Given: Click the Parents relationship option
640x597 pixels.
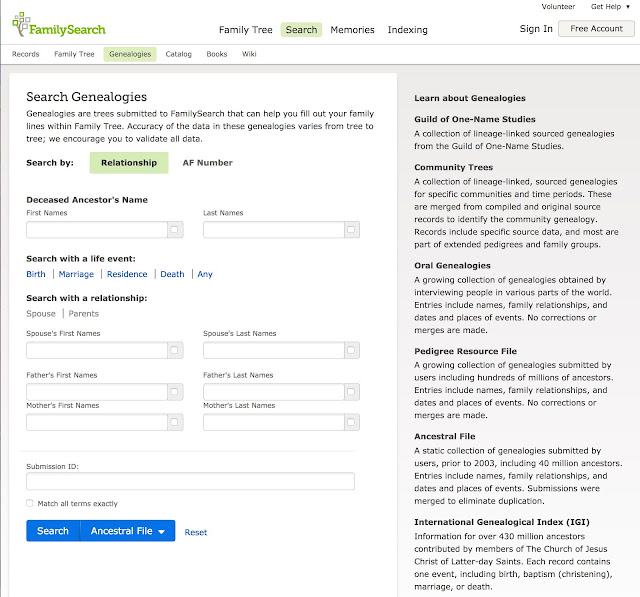Looking at the screenshot, I should [84, 314].
